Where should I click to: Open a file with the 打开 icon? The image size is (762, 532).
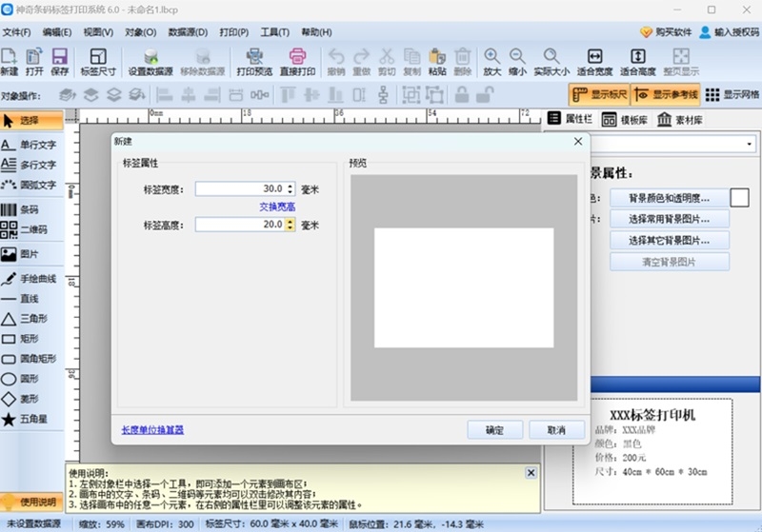click(x=34, y=62)
